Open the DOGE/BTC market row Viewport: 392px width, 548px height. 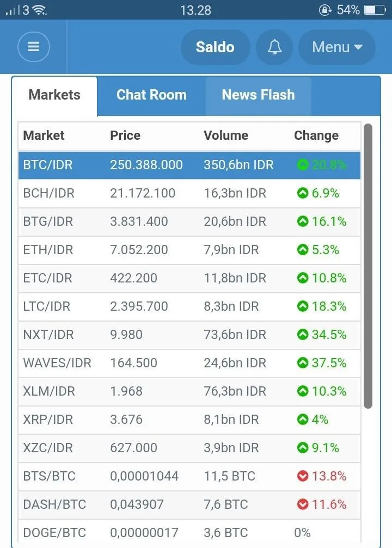click(189, 533)
